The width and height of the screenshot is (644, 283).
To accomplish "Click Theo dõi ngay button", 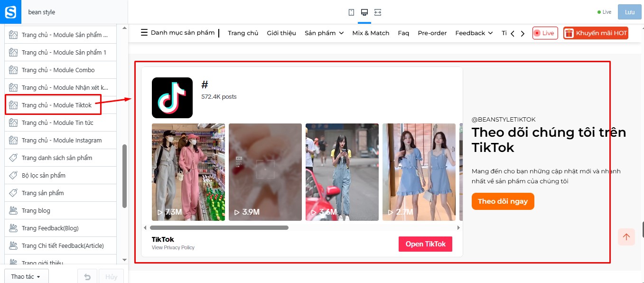I will click(503, 201).
